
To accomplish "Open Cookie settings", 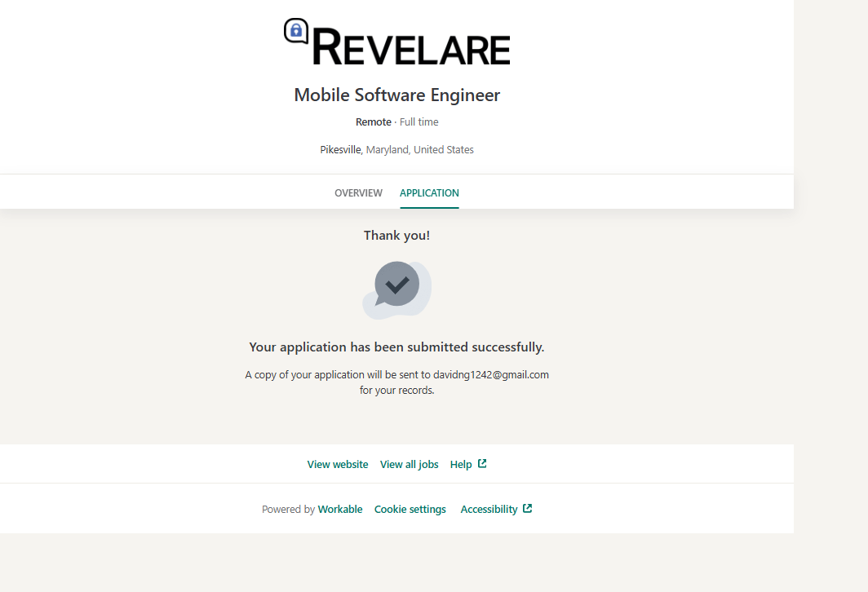I will point(410,510).
